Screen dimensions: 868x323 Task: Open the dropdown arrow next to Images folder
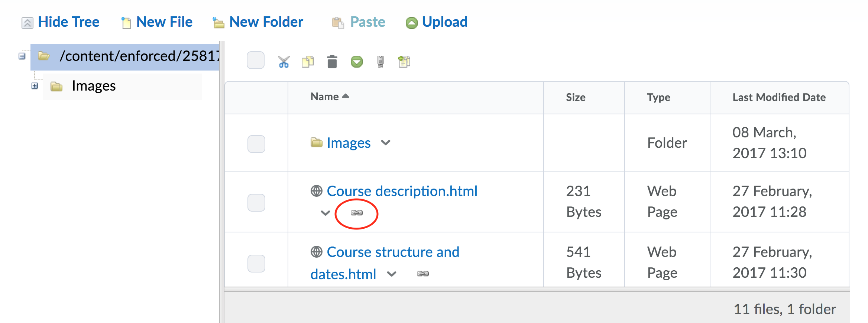[386, 143]
